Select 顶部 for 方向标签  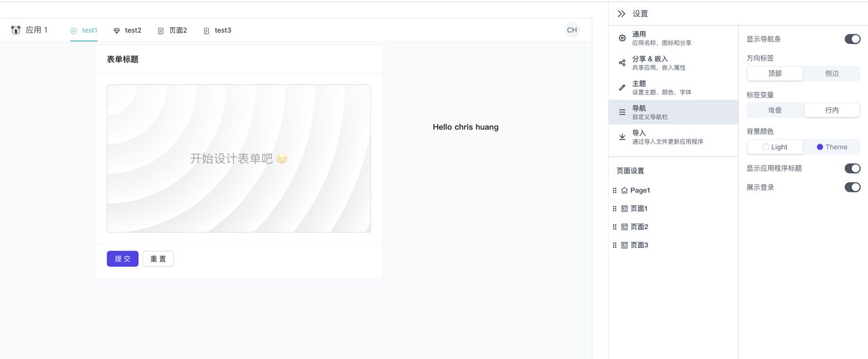[x=775, y=73]
